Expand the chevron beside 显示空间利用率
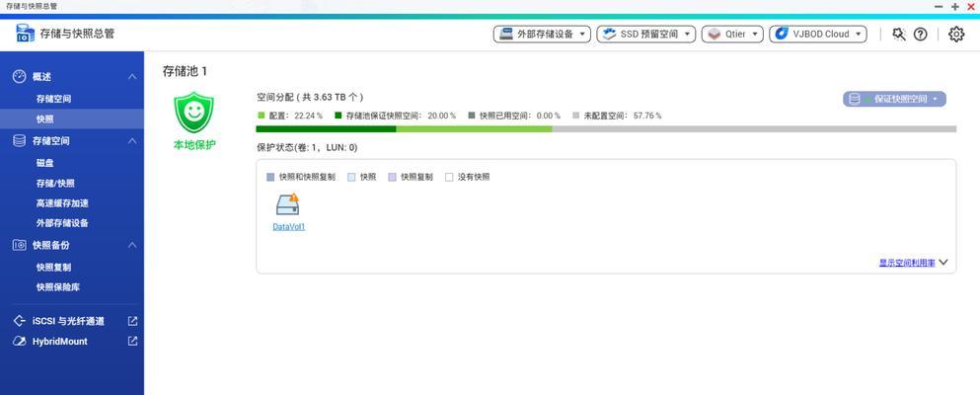Viewport: 980px width, 395px height. click(x=943, y=263)
